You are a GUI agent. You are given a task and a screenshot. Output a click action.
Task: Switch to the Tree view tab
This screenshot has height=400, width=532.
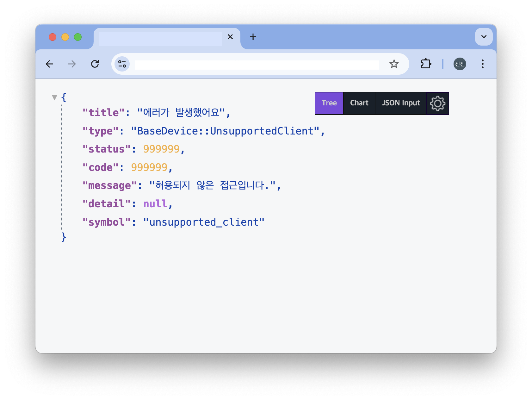click(x=329, y=103)
